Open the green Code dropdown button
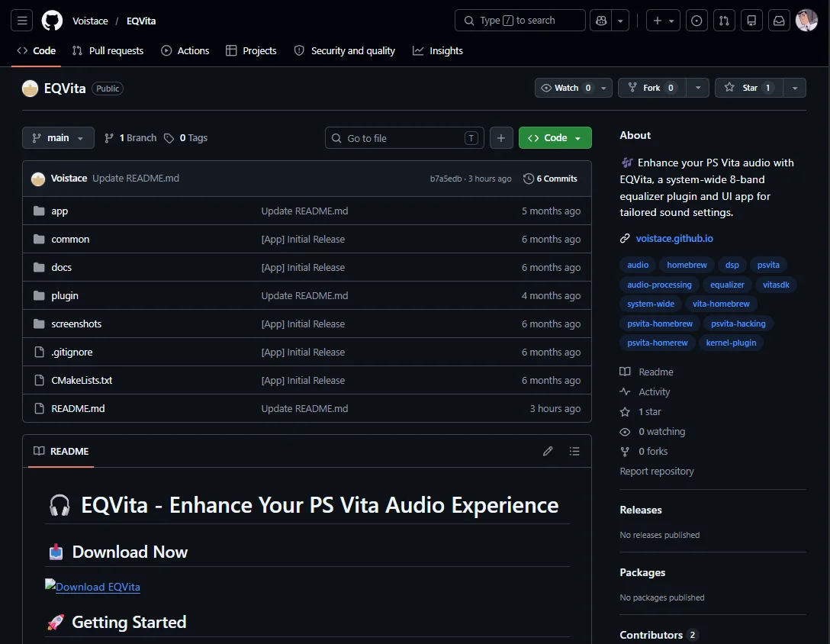Image resolution: width=830 pixels, height=644 pixels. point(555,137)
